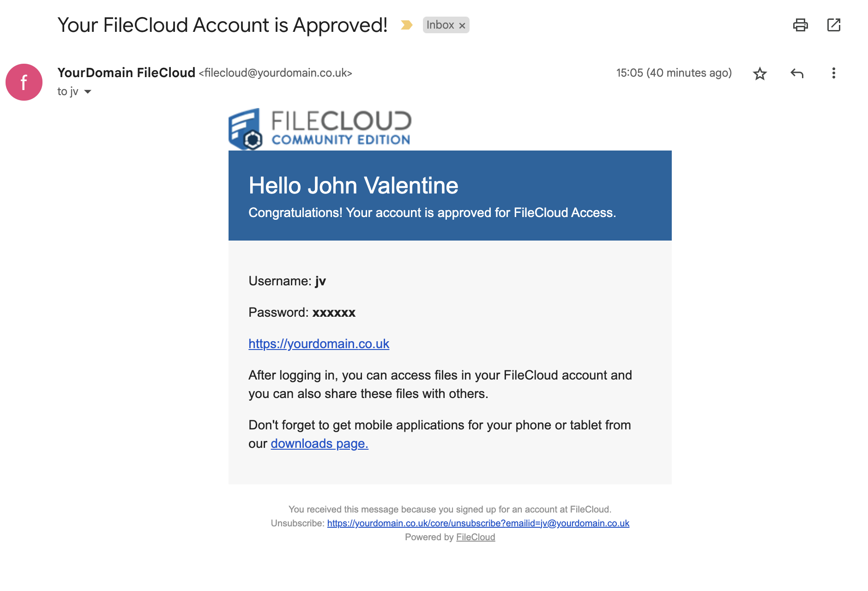This screenshot has height=591, width=868.
Task: Print the email
Action: (801, 25)
